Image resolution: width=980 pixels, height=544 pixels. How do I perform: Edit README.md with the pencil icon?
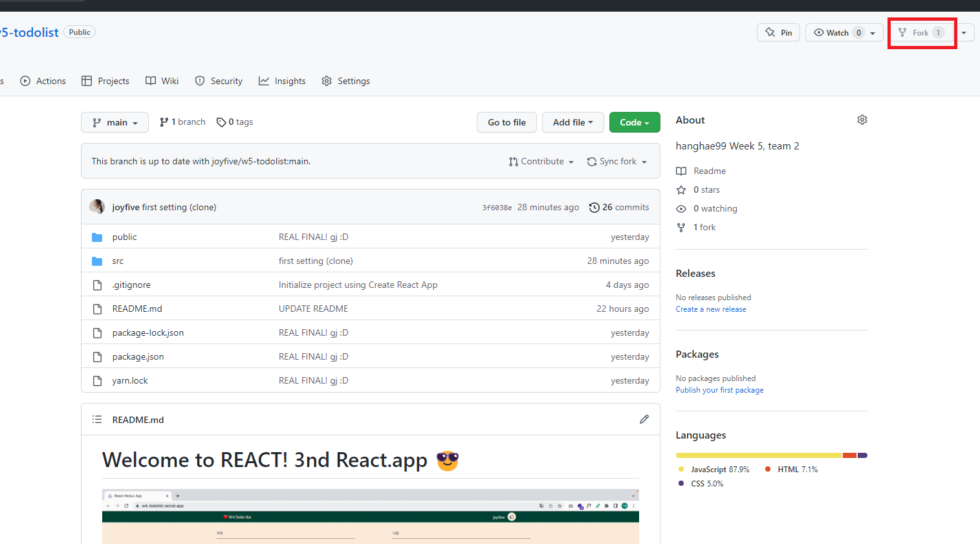pyautogui.click(x=644, y=419)
